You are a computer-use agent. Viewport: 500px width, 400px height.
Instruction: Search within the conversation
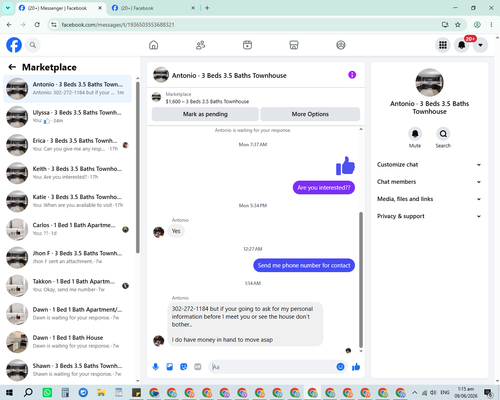tap(443, 134)
